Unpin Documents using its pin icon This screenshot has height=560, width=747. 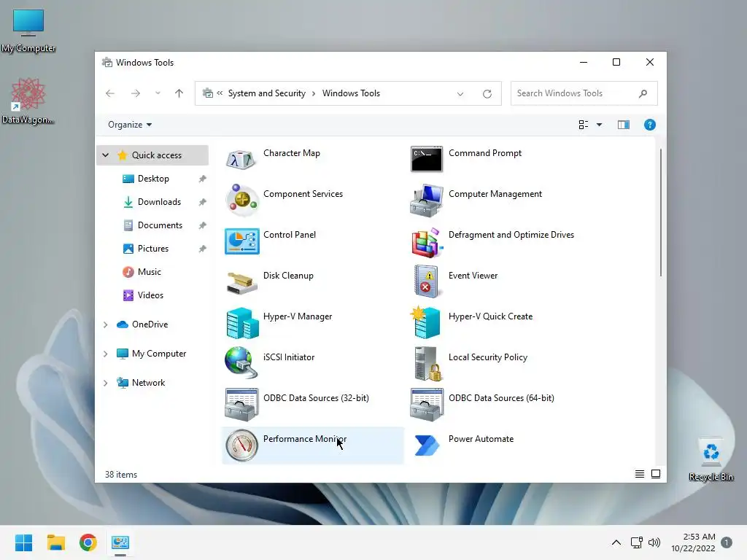(x=203, y=225)
